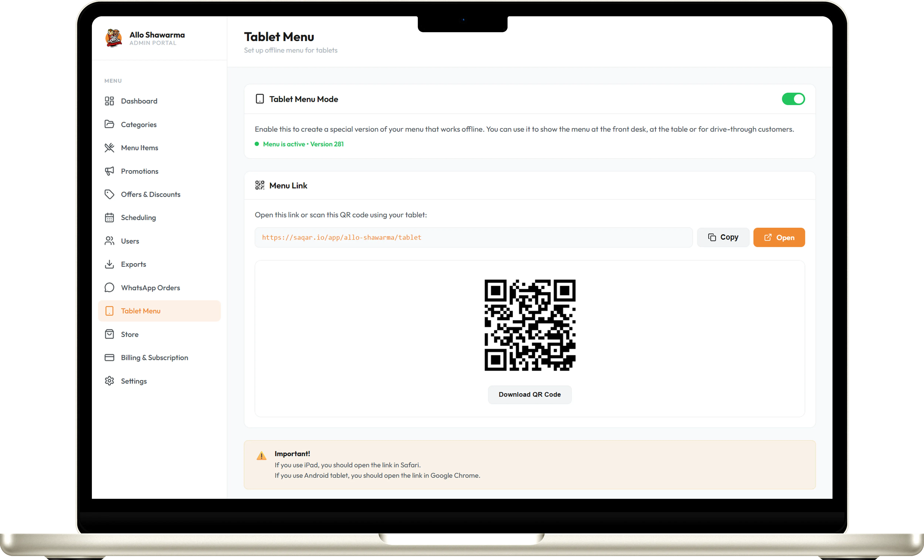Viewport: 924px width, 560px height.
Task: Click the 'Tablet Menu Mode' card title
Action: click(x=303, y=99)
